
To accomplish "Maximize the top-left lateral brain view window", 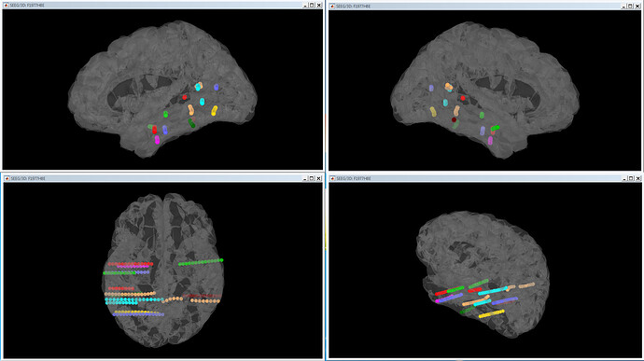I will [x=312, y=6].
